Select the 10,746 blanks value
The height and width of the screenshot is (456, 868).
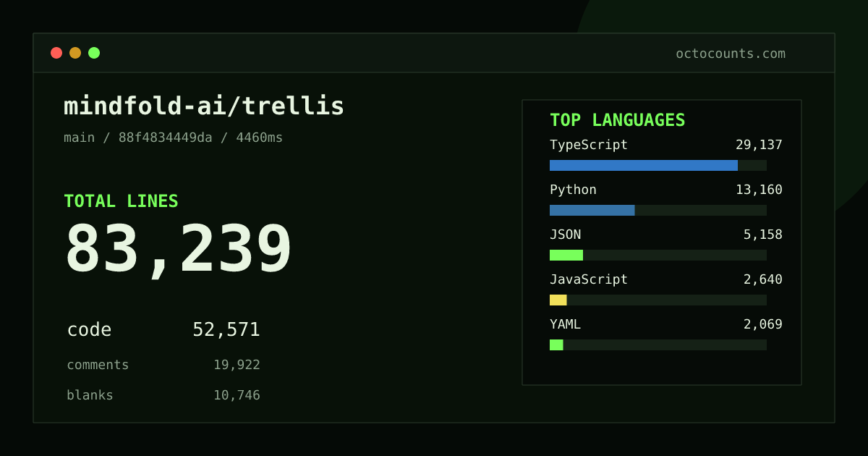(237, 395)
